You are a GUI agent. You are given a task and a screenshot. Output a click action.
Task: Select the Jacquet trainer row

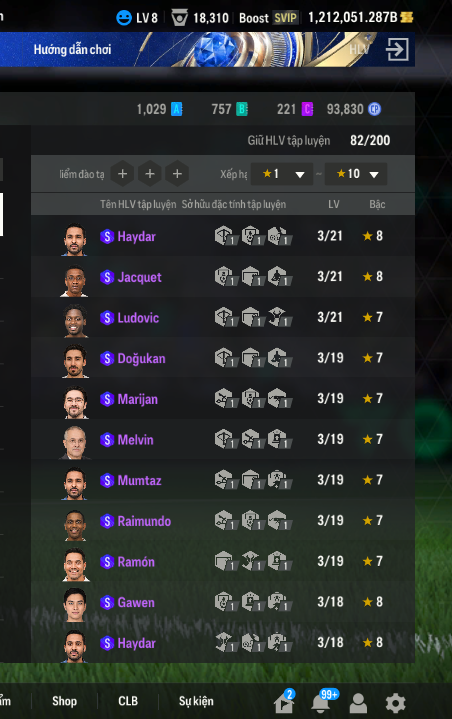coord(223,277)
